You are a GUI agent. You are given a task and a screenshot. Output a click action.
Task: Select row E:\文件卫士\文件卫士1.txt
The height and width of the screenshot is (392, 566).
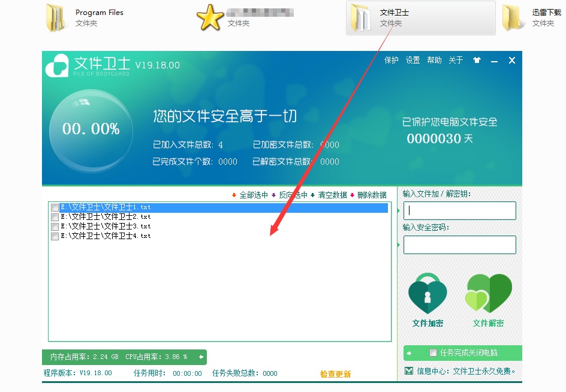tap(224, 207)
